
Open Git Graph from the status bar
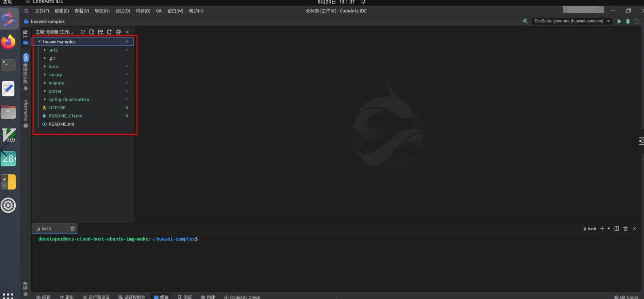[626, 297]
